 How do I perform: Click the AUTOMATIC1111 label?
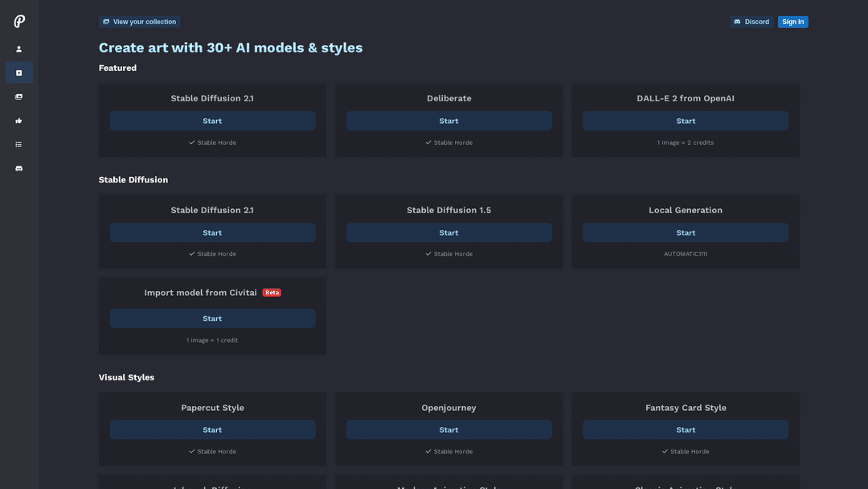pyautogui.click(x=686, y=253)
